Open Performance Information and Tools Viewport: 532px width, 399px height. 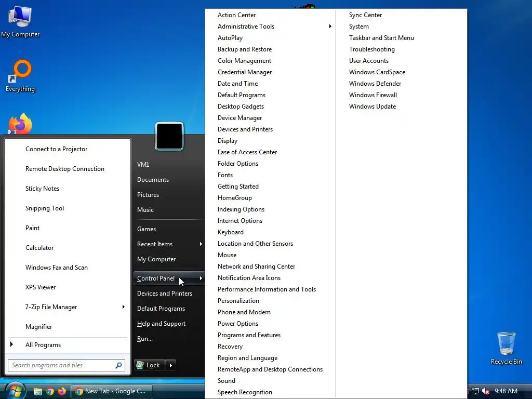(267, 289)
